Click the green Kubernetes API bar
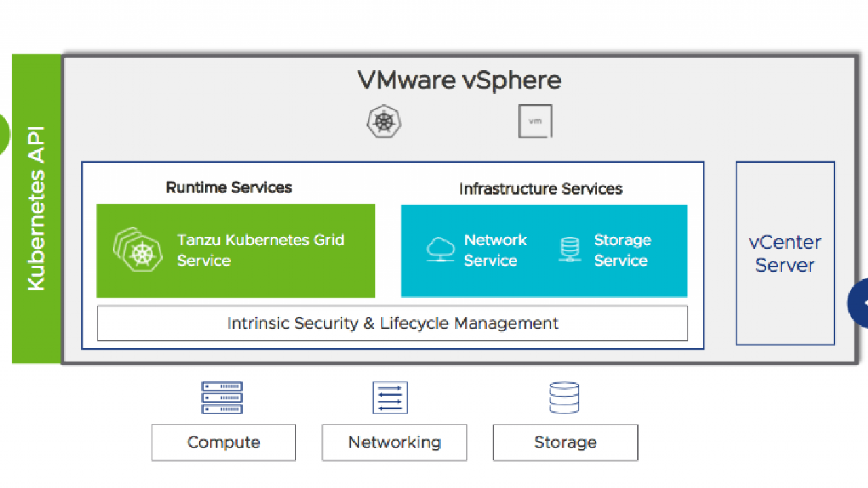Image resolution: width=868 pixels, height=488 pixels. pos(37,208)
